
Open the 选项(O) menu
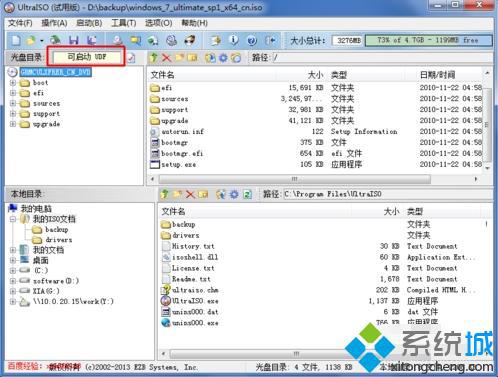tap(159, 23)
